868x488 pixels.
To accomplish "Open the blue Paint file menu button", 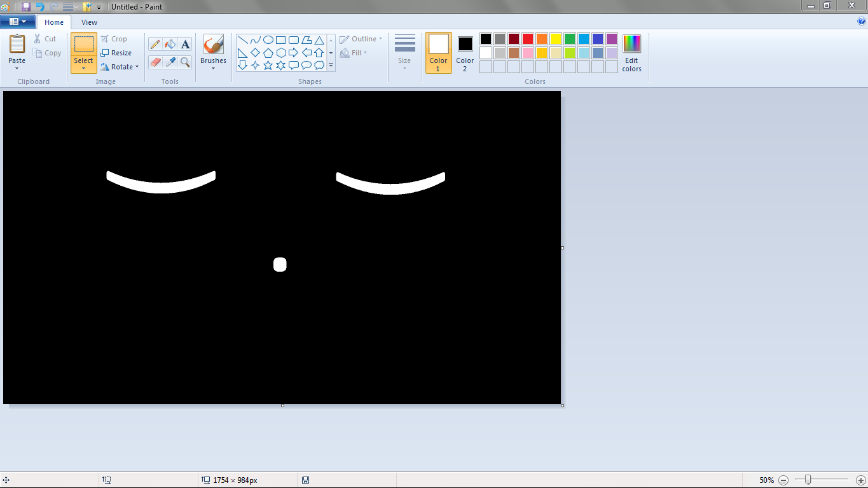I will coord(17,21).
